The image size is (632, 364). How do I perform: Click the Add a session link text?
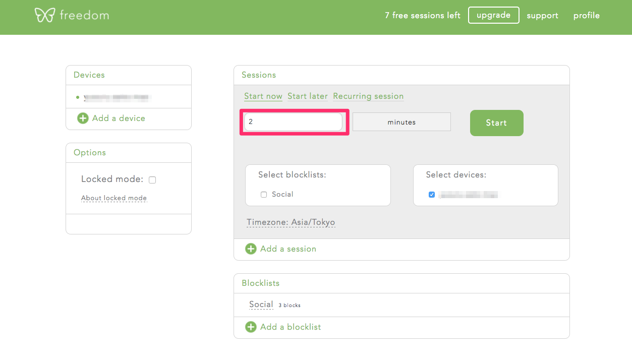click(x=288, y=249)
